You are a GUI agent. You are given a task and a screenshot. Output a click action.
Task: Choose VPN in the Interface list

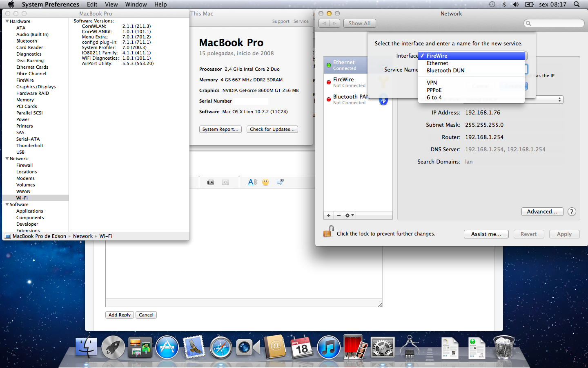click(471, 83)
